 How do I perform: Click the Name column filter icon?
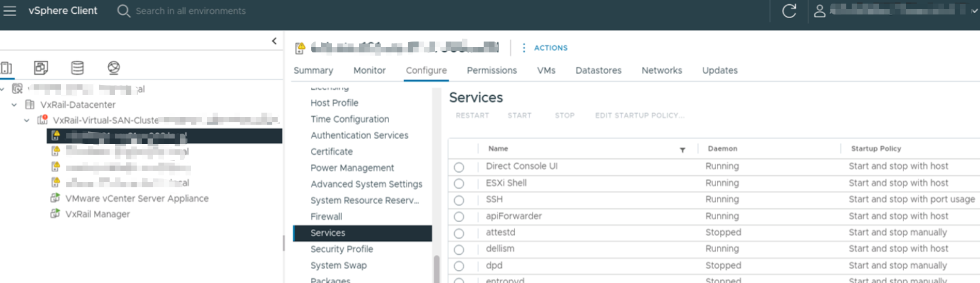[x=682, y=149]
